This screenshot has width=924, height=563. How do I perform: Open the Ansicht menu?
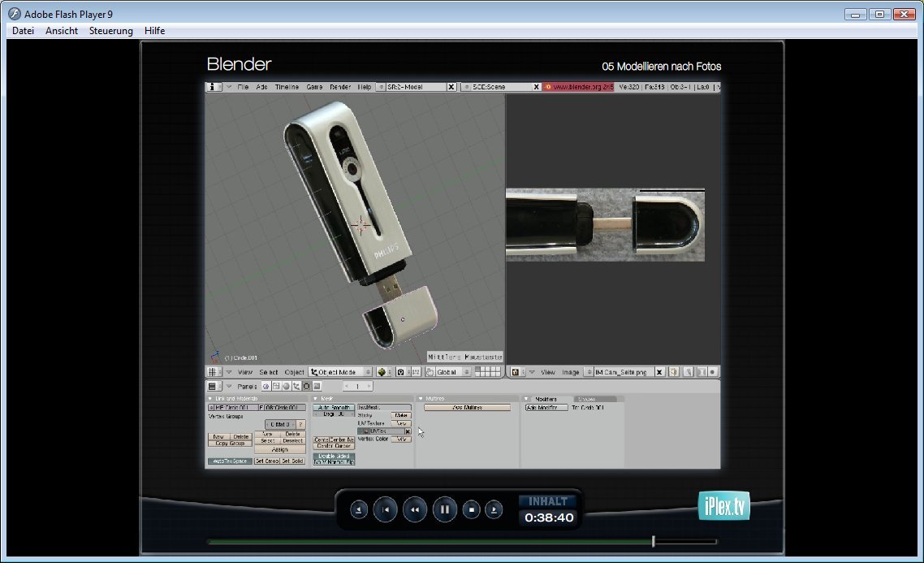coord(61,31)
